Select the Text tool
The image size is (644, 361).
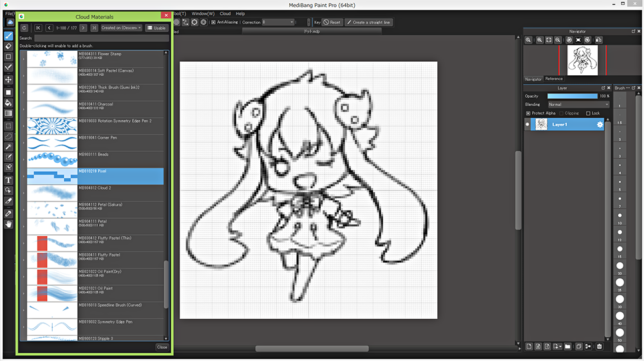pos(8,180)
